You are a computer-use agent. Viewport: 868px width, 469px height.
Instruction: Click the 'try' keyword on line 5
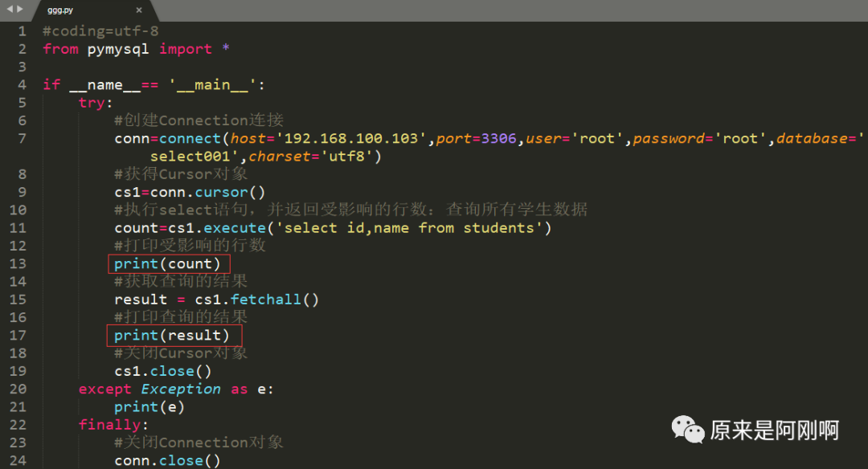pyautogui.click(x=92, y=104)
